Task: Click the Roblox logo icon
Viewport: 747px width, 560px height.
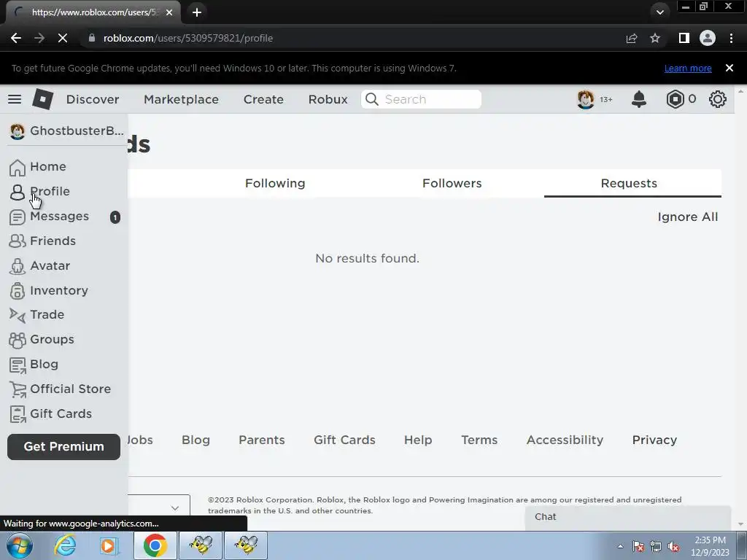Action: (42, 99)
